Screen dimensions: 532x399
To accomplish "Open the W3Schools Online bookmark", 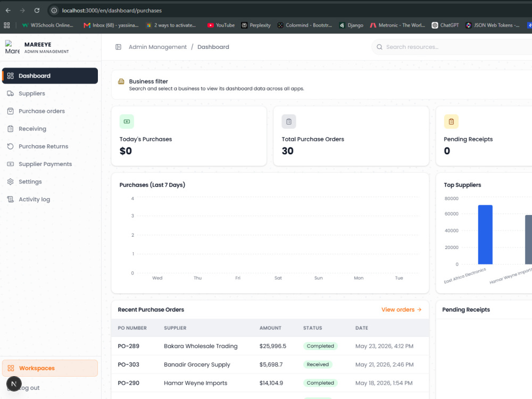I will (47, 25).
